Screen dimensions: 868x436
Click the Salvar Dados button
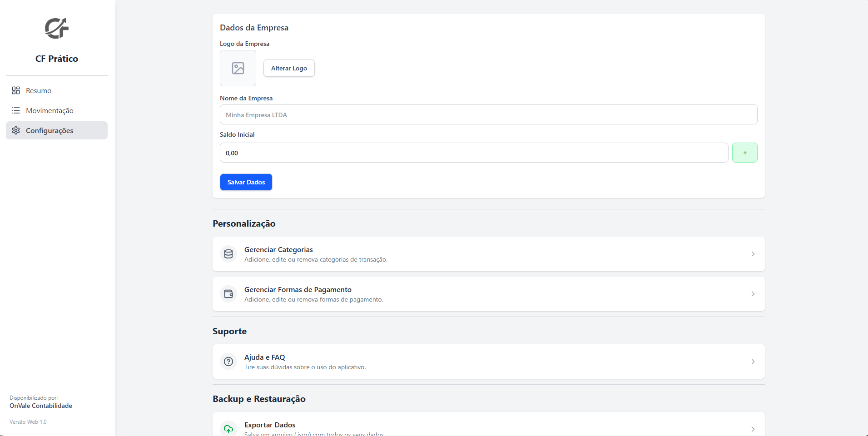[246, 182]
